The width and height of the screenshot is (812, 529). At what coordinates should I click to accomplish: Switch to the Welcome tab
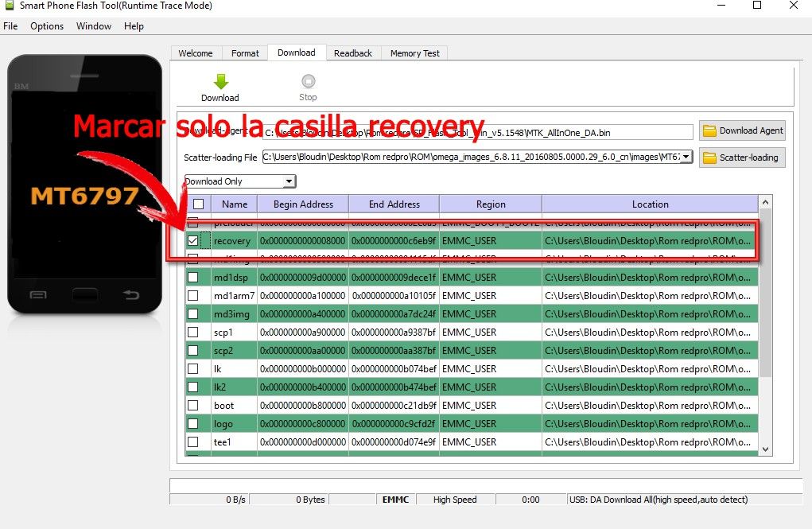(x=196, y=53)
